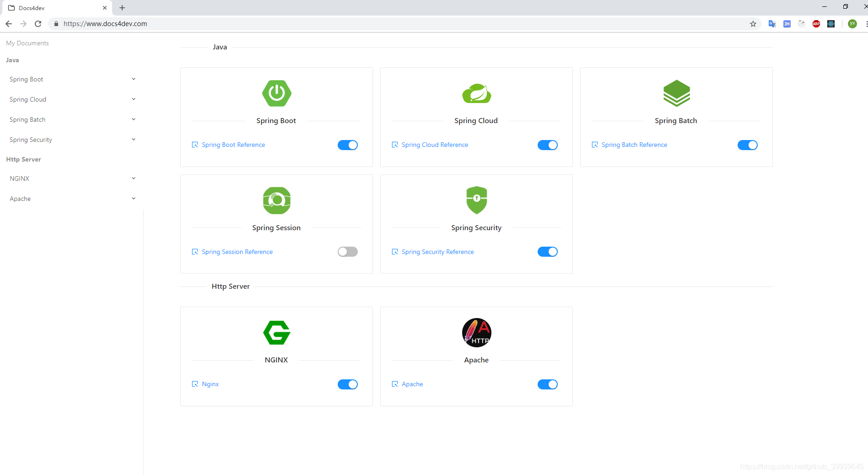Close the Docs4dev tab
The width and height of the screenshot is (868, 475).
105,8
